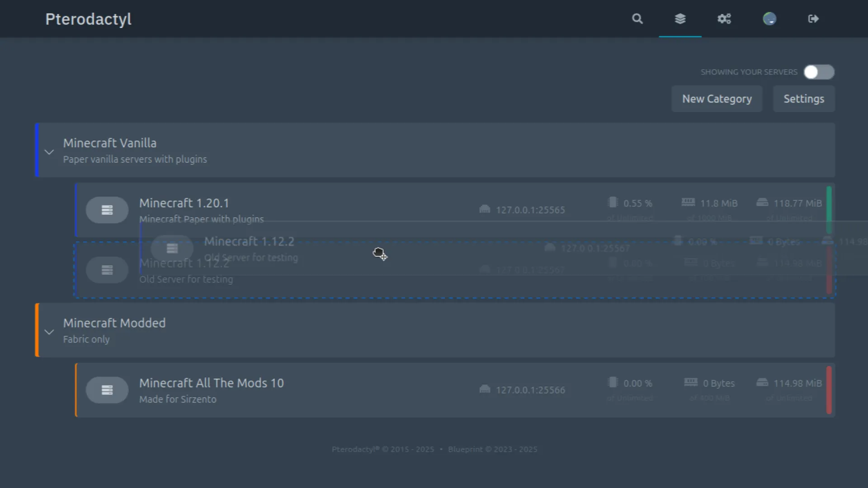Click the search magnifier icon
The height and width of the screenshot is (488, 868).
coord(637,19)
